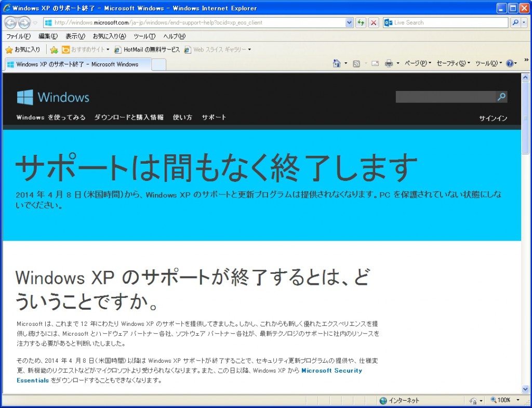The image size is (532, 408).
Task: Click the page's dark search field
Action: [x=445, y=97]
